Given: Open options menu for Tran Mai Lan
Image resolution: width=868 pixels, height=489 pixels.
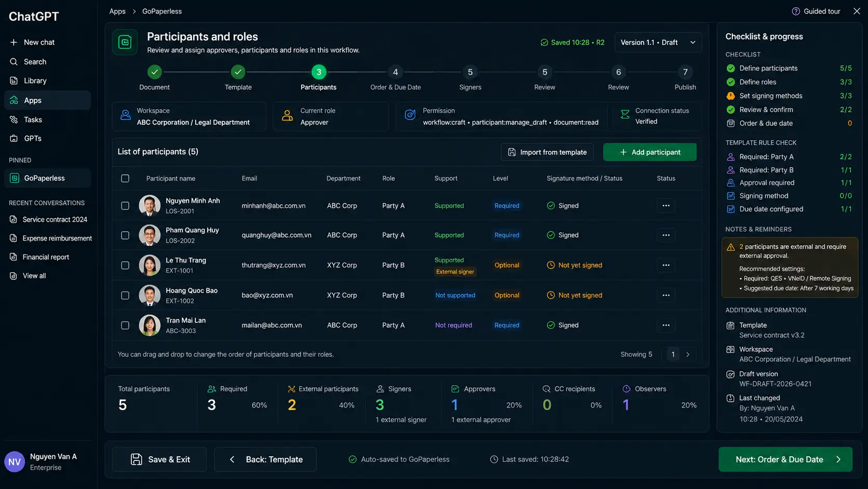Looking at the screenshot, I should coord(666,325).
